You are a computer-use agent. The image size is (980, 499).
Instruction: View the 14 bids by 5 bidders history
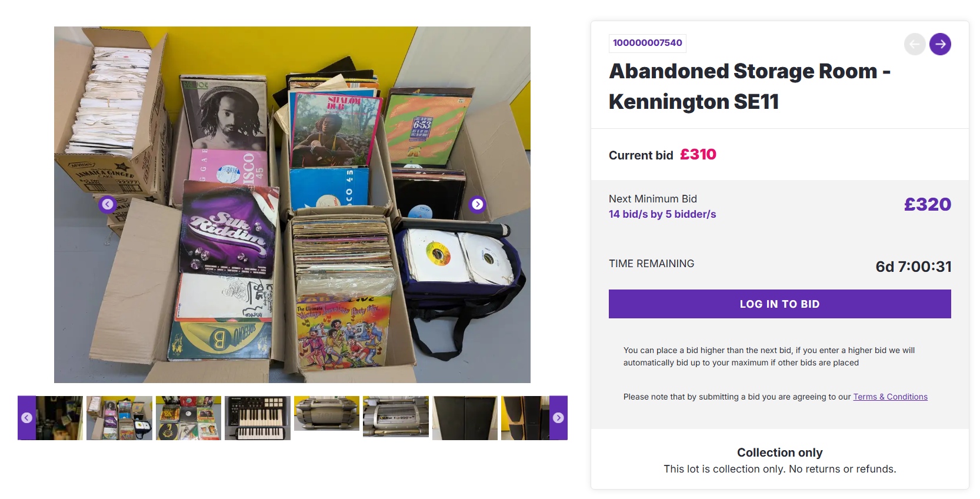(662, 214)
